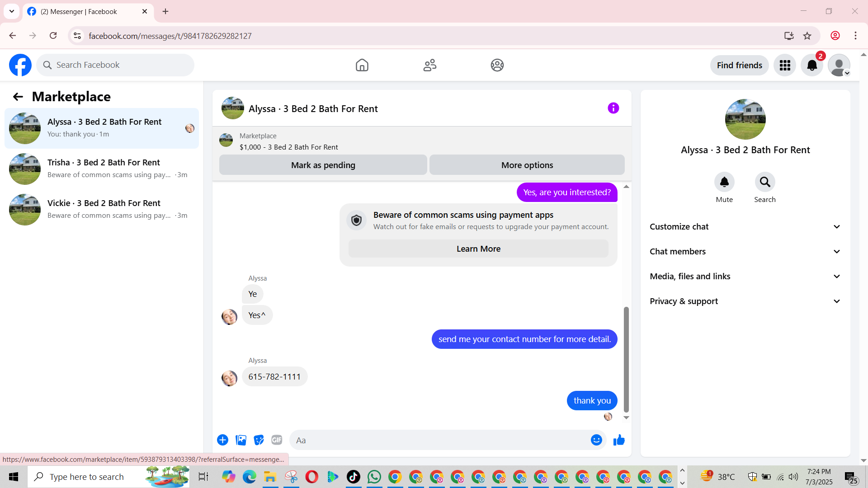Go to the Facebook Home tab
Image resolution: width=868 pixels, height=488 pixels.
pyautogui.click(x=362, y=66)
